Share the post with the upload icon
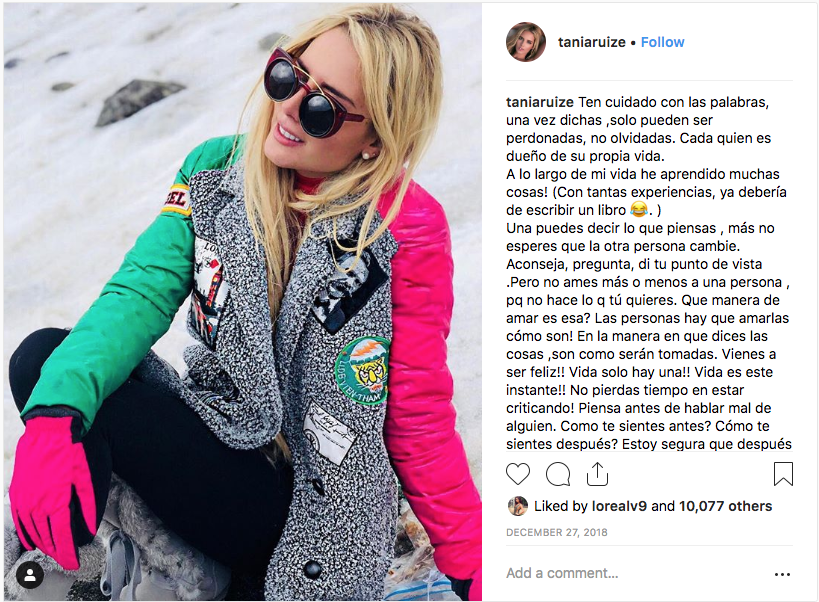The height and width of the screenshot is (602, 819). (x=597, y=474)
